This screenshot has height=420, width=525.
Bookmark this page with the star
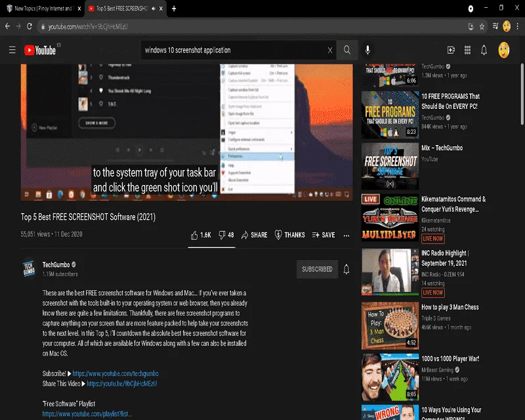pos(482,27)
